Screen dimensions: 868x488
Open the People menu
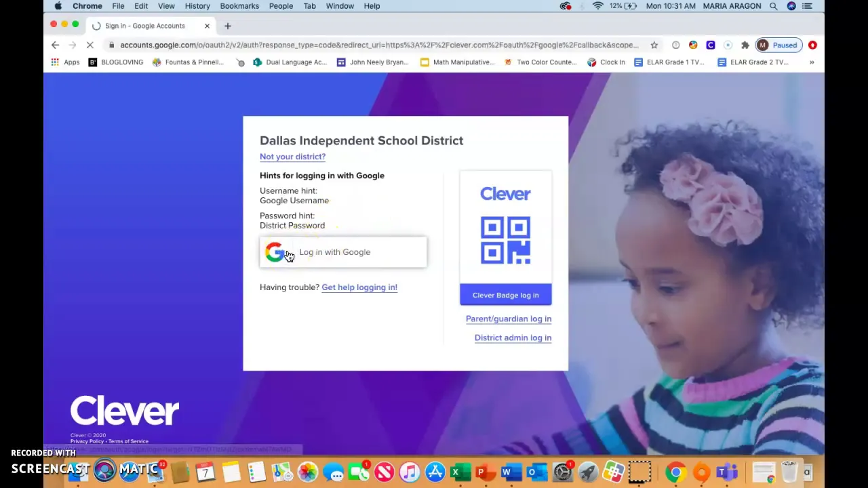[x=281, y=6]
